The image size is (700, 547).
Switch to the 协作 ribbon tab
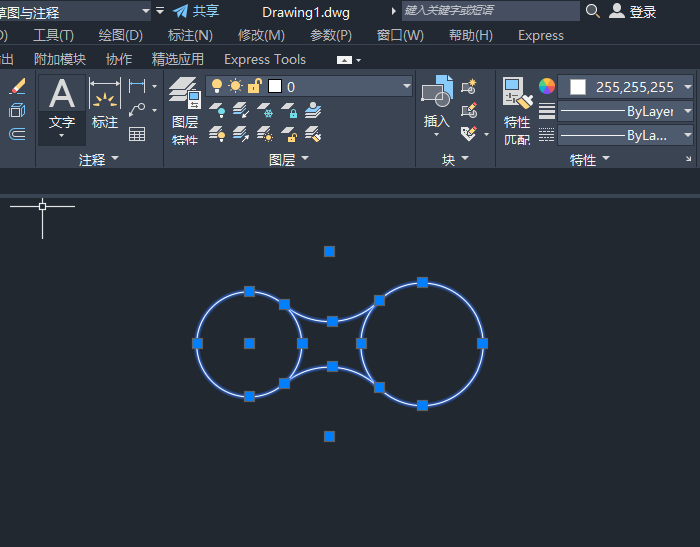click(x=119, y=59)
